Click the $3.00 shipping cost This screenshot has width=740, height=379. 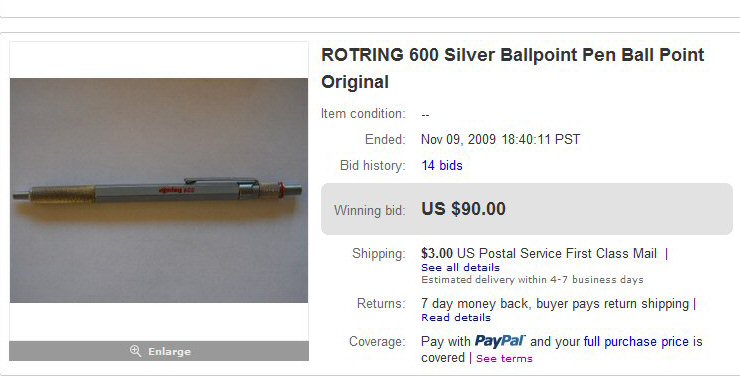click(437, 253)
